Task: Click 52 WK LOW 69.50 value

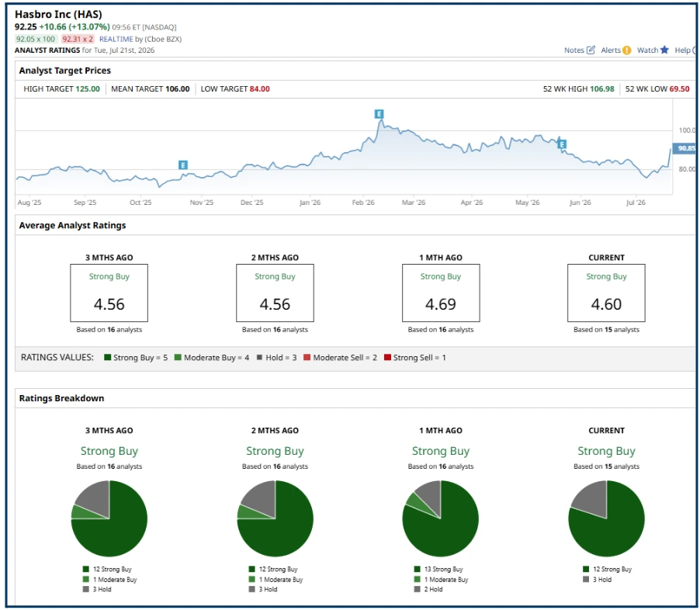Action: [x=680, y=89]
